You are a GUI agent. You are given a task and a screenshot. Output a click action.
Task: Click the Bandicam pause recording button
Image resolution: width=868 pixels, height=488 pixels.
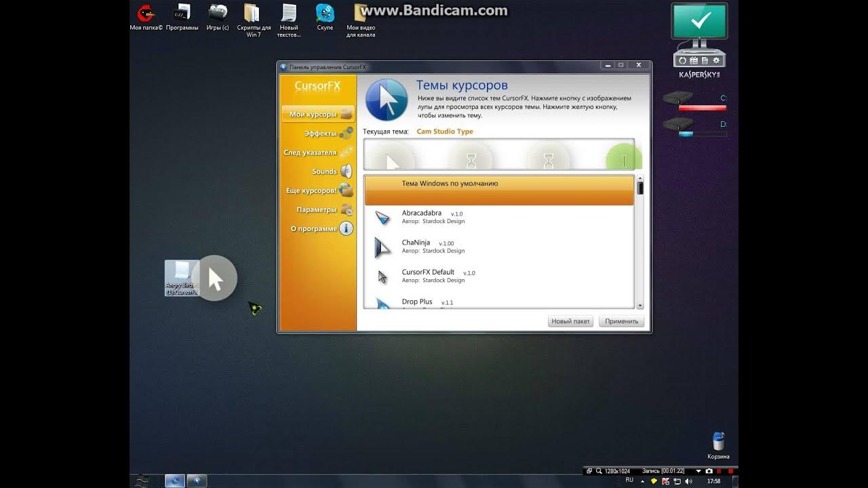click(x=720, y=470)
